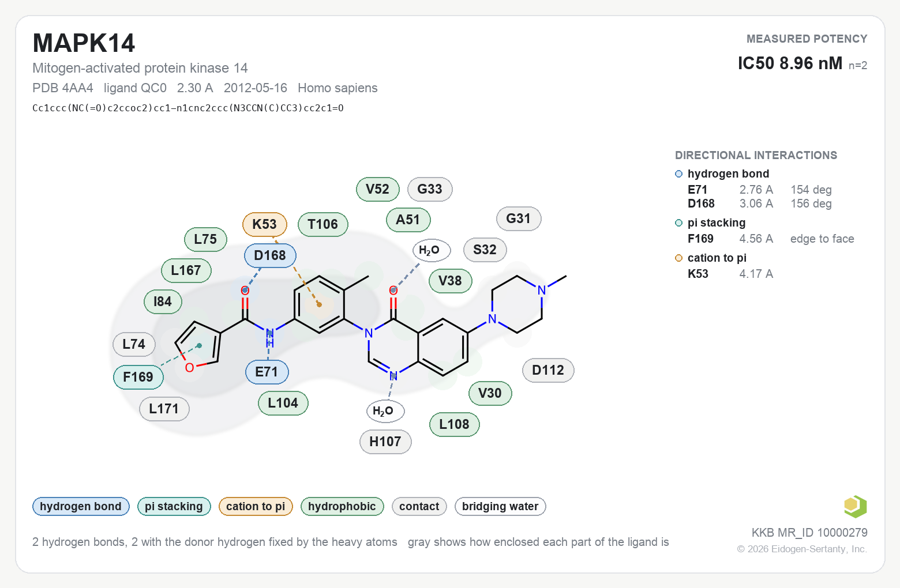Click Homo sapiens species text
This screenshot has width=900, height=588.
tap(337, 88)
